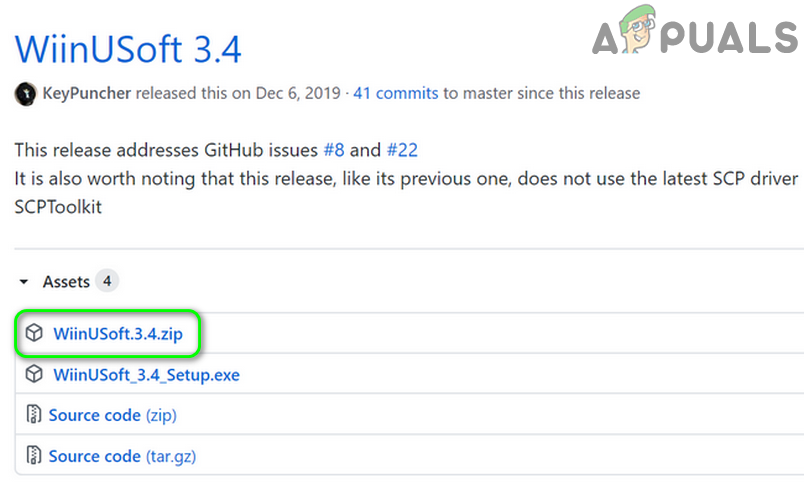Download Source code (zip) archive
This screenshot has width=804, height=500.
pos(112,415)
